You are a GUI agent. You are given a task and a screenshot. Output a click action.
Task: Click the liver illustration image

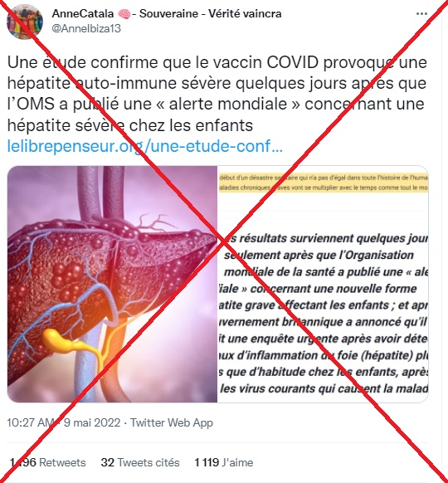(x=112, y=284)
